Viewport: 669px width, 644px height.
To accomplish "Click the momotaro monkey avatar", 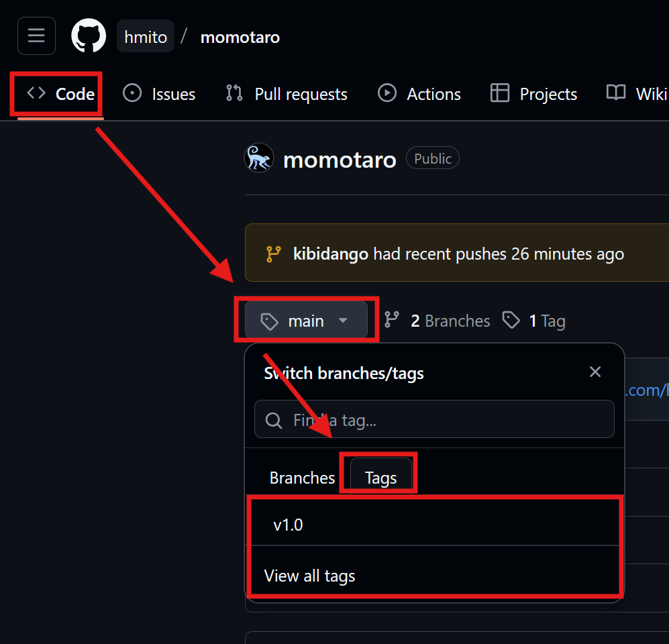I will (x=259, y=158).
